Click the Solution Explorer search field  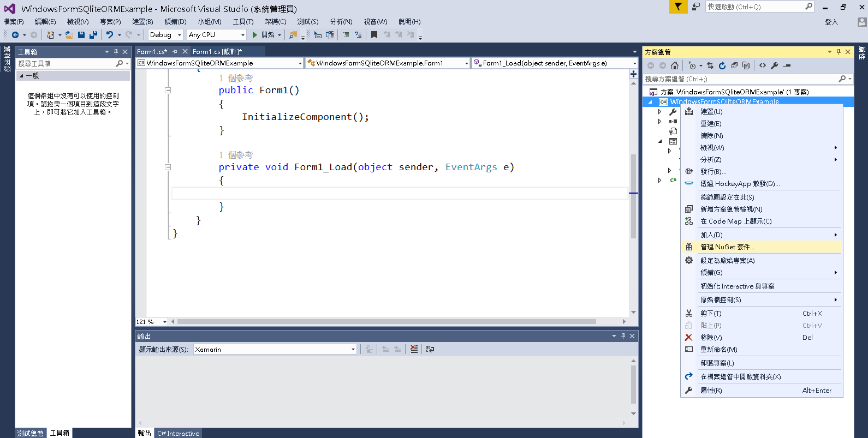tap(740, 79)
